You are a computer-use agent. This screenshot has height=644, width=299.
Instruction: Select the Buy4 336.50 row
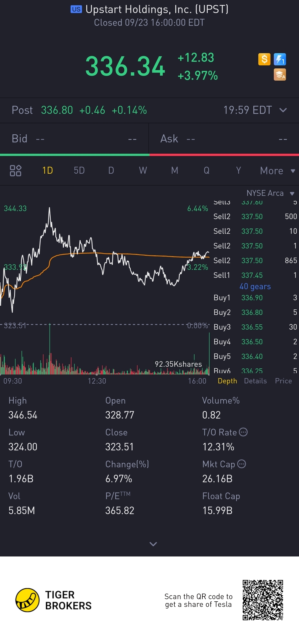click(x=255, y=342)
